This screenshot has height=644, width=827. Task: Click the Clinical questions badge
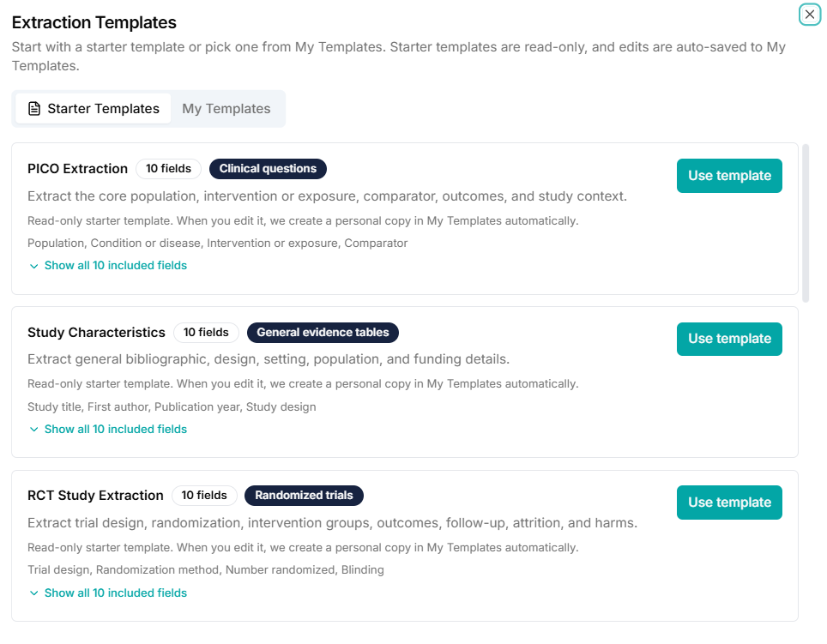click(268, 169)
